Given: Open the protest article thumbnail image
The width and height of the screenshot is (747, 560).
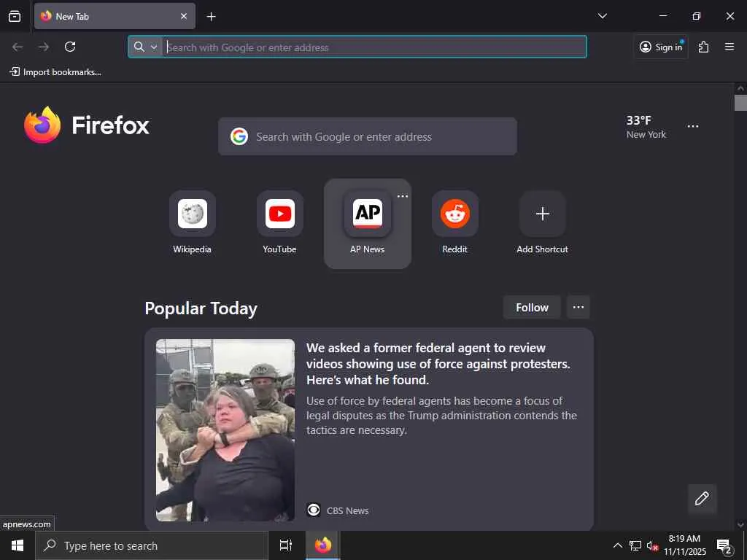Looking at the screenshot, I should click(x=225, y=430).
